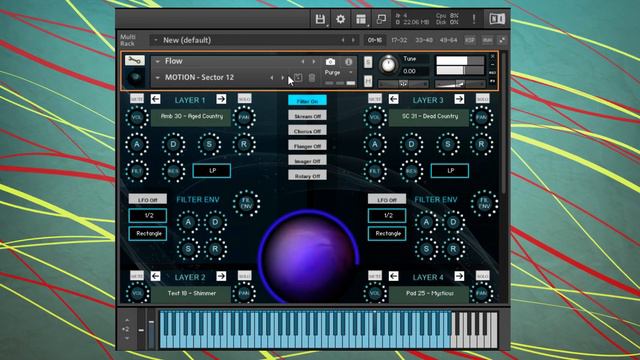The image size is (640, 360).
Task: Enable Chorus Off effect button
Action: (x=307, y=131)
